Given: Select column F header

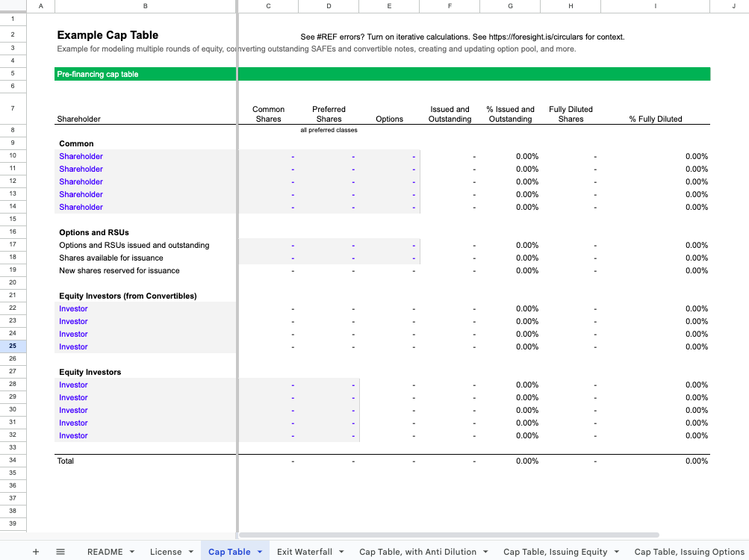Looking at the screenshot, I should [450, 6].
